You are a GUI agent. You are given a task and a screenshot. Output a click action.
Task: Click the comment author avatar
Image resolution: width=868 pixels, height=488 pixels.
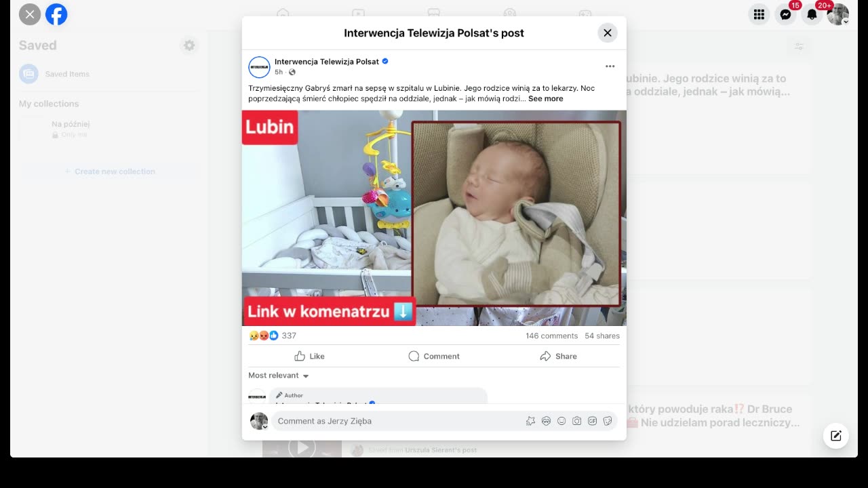point(257,397)
